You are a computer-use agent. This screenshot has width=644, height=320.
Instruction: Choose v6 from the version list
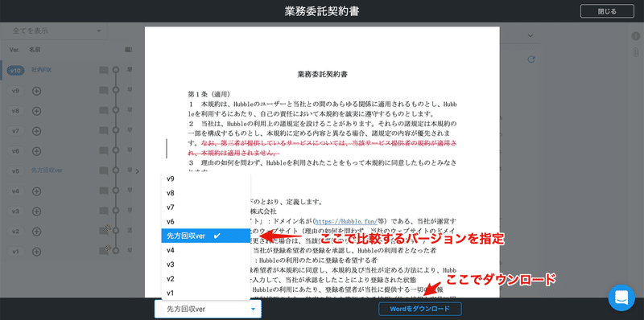point(206,222)
